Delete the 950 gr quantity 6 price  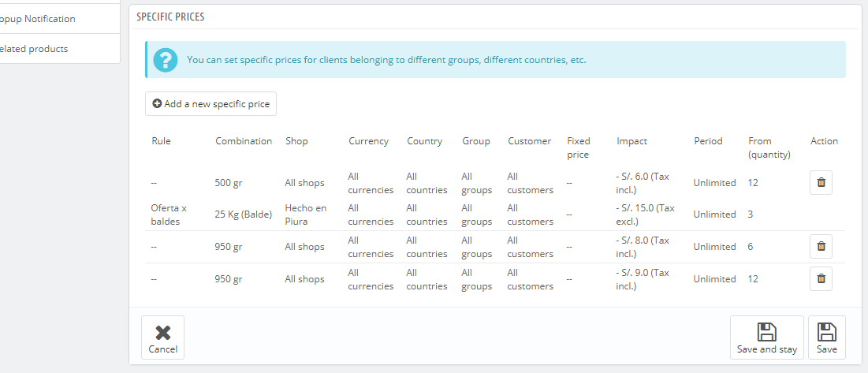pos(821,246)
